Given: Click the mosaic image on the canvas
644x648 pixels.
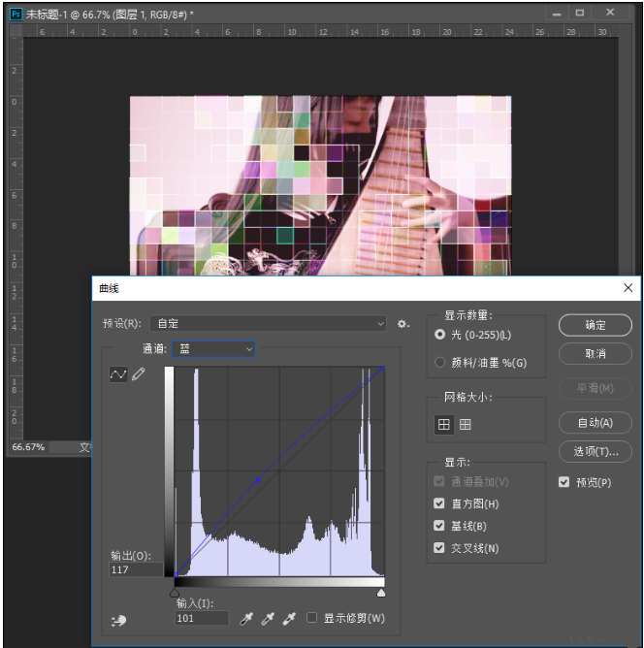Looking at the screenshot, I should [x=321, y=185].
